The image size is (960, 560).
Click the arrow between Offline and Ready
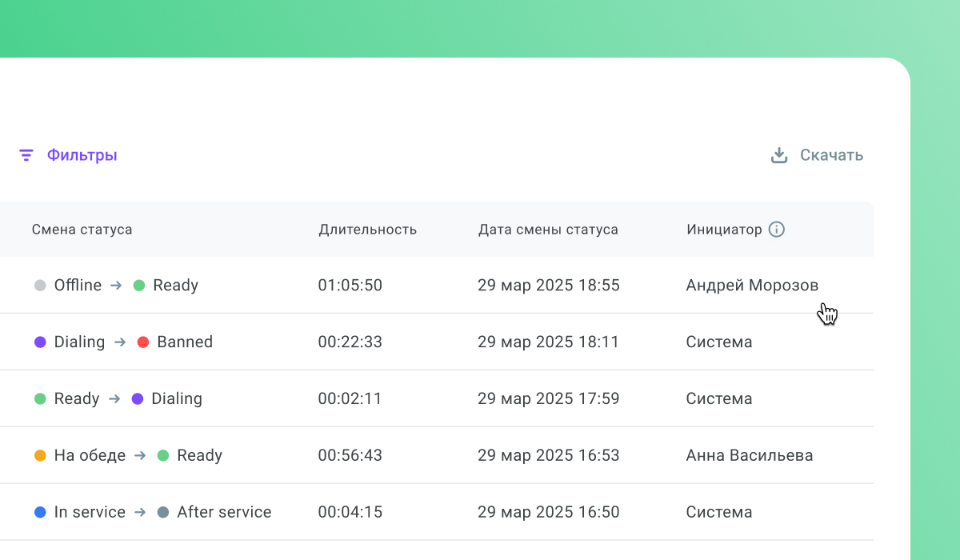117,286
